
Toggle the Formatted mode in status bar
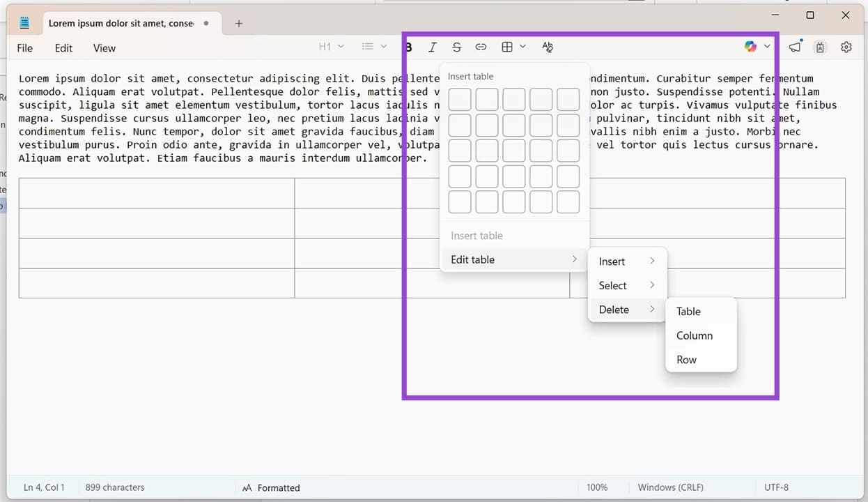tap(270, 487)
